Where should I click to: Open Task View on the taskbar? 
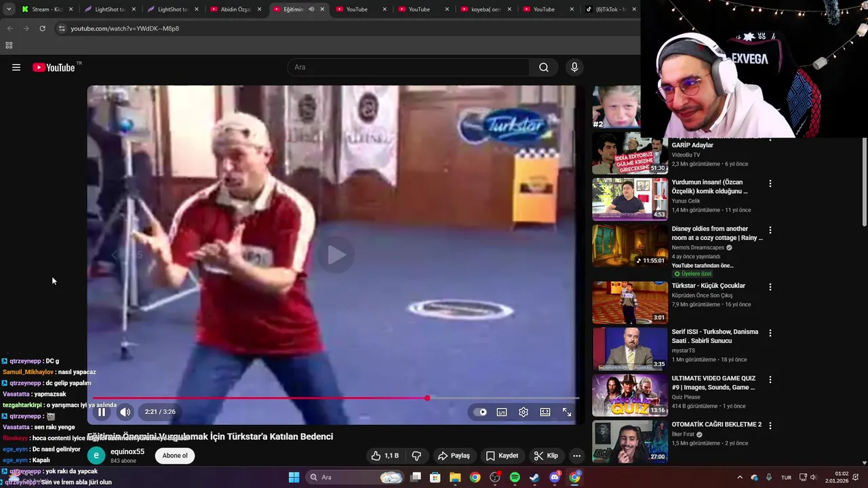pos(416,477)
